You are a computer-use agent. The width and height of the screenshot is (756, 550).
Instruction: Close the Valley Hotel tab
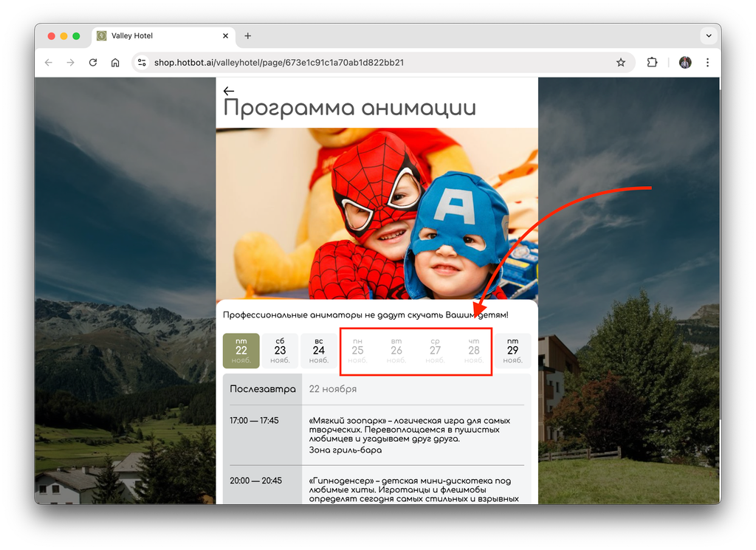[x=225, y=35]
